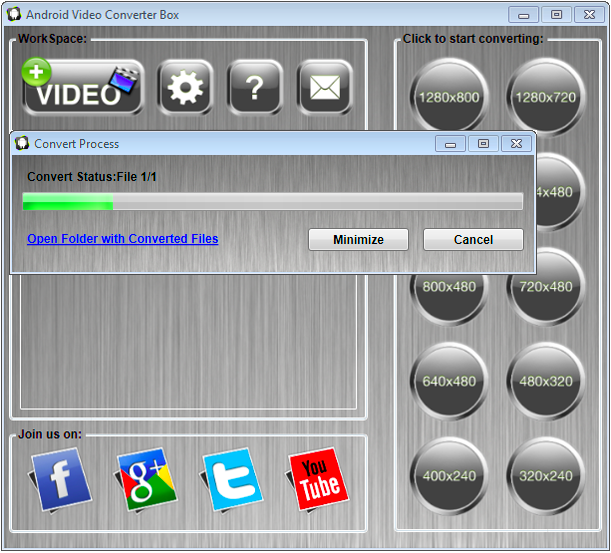Convert using the 640x480 preset
Viewport: 611px width, 553px height.
[x=449, y=381]
